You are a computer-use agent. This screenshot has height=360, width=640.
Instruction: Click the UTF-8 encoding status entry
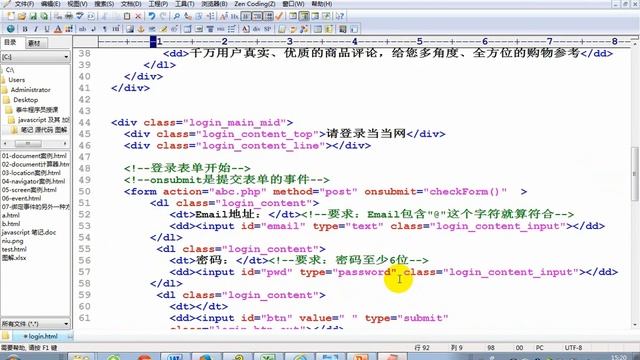(x=573, y=348)
